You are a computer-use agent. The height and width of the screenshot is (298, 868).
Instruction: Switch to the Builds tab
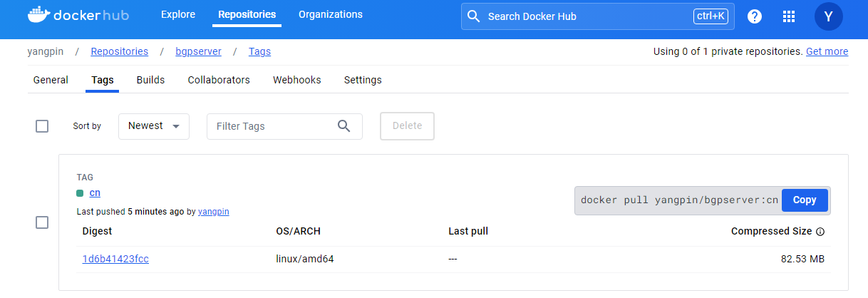[150, 80]
